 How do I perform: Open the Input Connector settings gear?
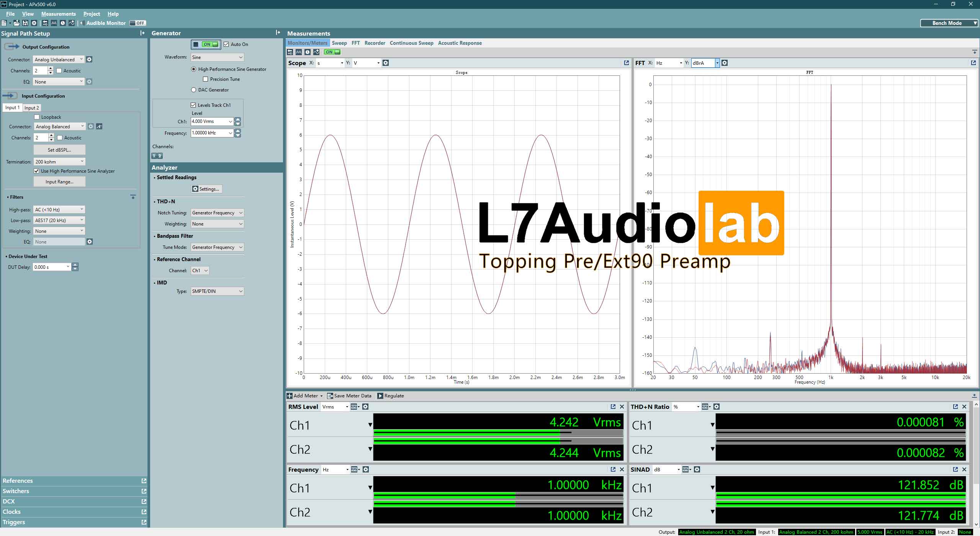click(91, 126)
